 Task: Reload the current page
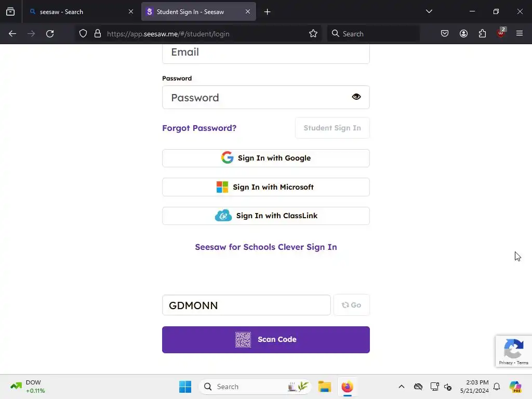pyautogui.click(x=50, y=34)
